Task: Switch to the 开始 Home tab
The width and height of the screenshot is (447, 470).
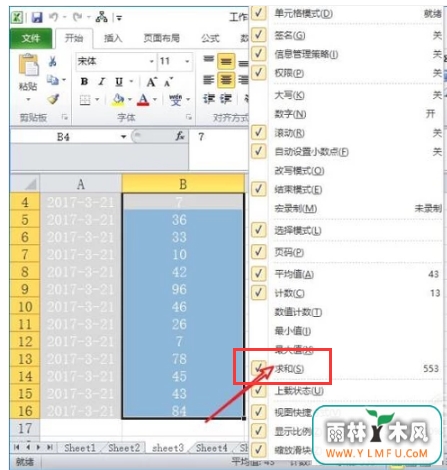Action: pos(74,38)
